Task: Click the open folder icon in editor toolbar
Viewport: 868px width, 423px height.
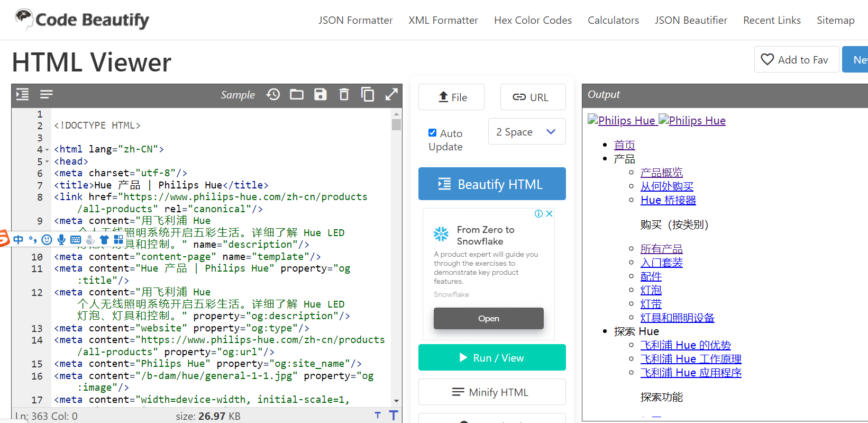Action: (297, 95)
